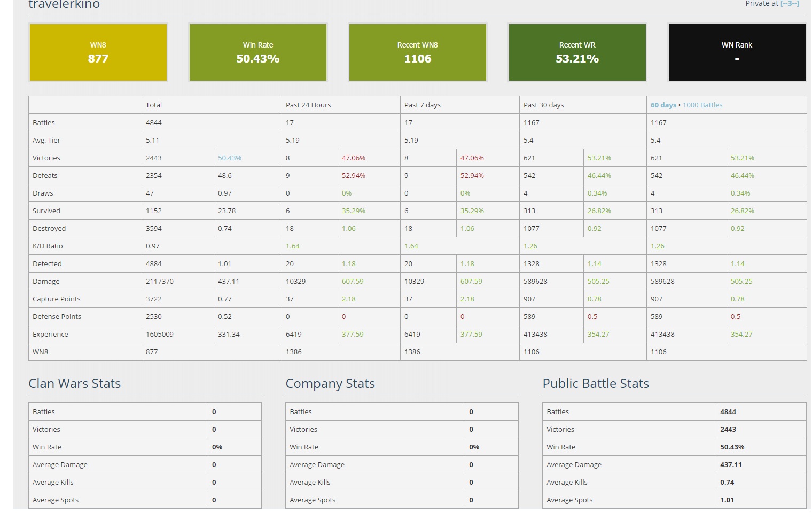This screenshot has height=513, width=812.
Task: Click the yellow WN8 877 tile
Action: coord(98,52)
